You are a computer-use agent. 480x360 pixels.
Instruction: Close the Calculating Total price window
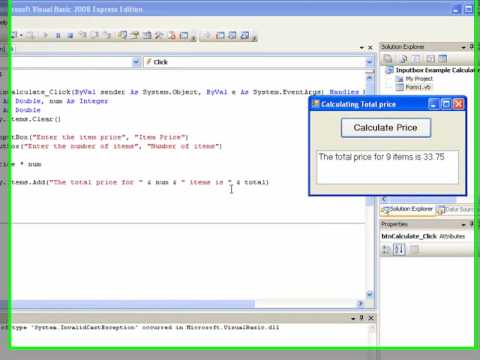click(x=458, y=104)
